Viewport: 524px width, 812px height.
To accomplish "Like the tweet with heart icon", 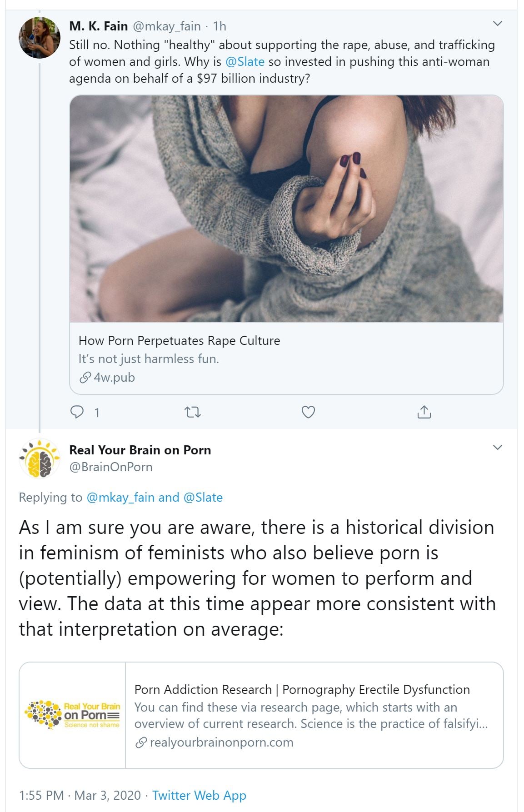I will (309, 412).
